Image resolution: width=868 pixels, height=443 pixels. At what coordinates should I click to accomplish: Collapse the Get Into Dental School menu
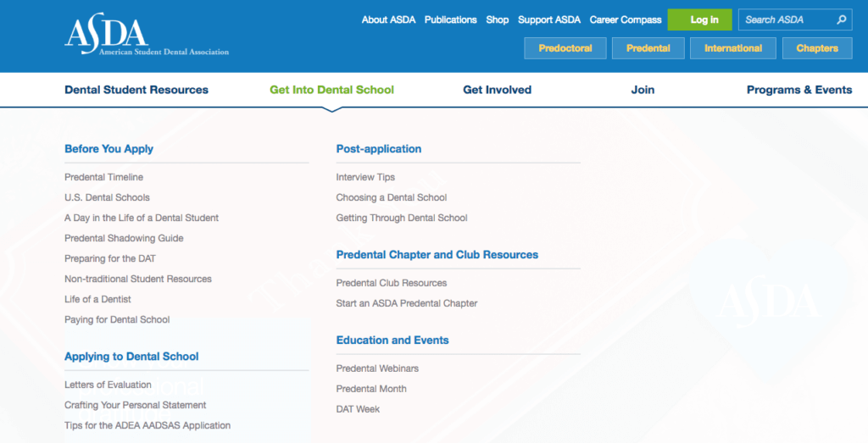point(331,90)
